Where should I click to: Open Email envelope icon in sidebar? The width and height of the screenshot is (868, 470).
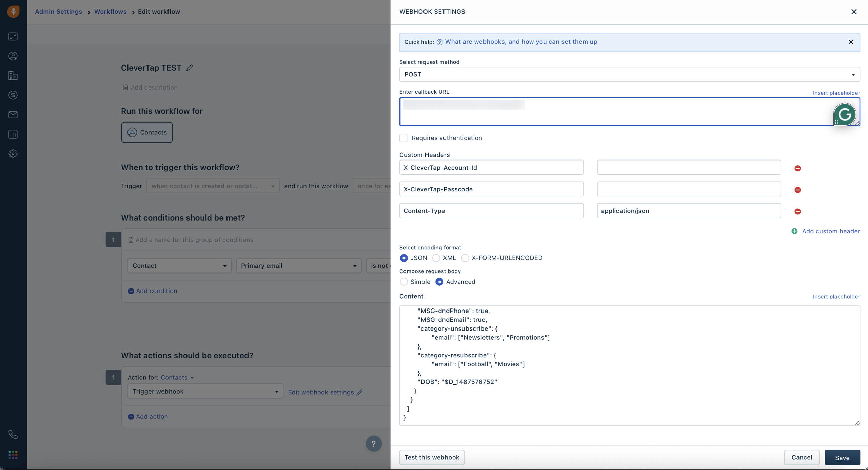point(13,115)
